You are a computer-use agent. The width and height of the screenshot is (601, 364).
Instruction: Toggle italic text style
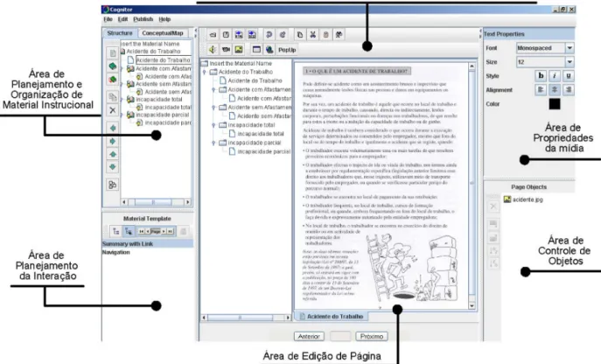pos(555,75)
